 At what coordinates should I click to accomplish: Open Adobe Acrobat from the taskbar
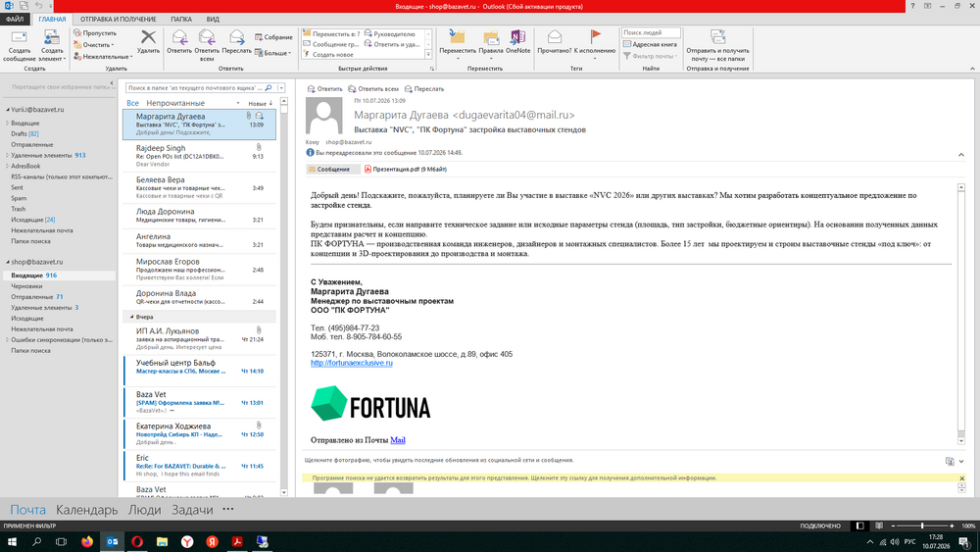click(237, 541)
